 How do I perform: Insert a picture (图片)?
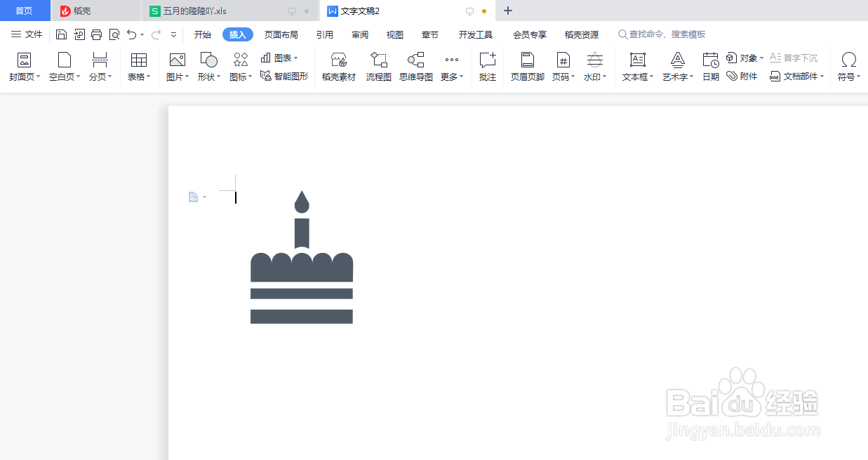pyautogui.click(x=178, y=67)
